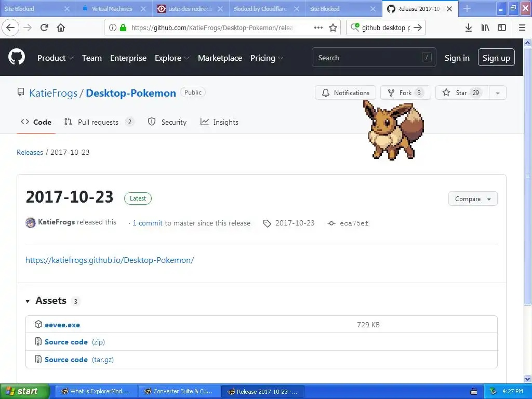Expand the Product dropdown menu
The image size is (532, 399).
(55, 58)
